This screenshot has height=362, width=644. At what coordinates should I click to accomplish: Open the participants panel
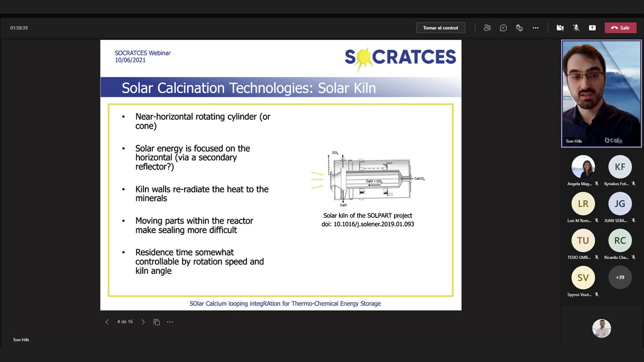pyautogui.click(x=487, y=28)
